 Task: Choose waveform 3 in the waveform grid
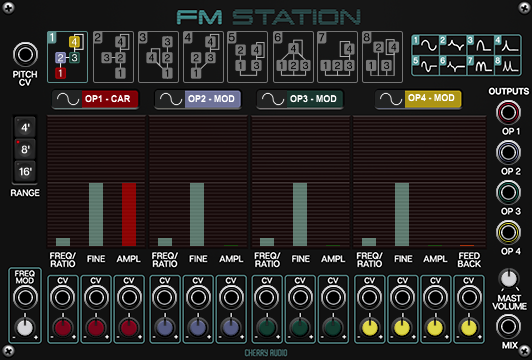480,45
